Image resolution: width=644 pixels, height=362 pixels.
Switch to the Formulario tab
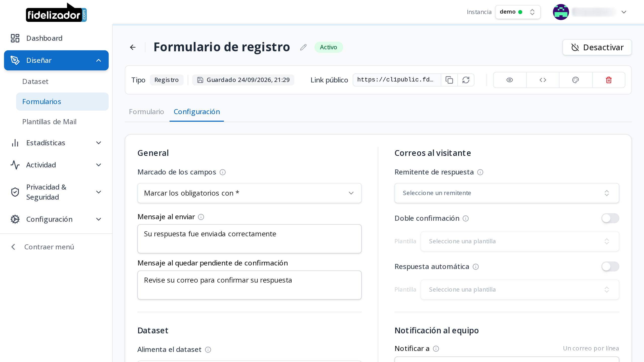(x=146, y=112)
